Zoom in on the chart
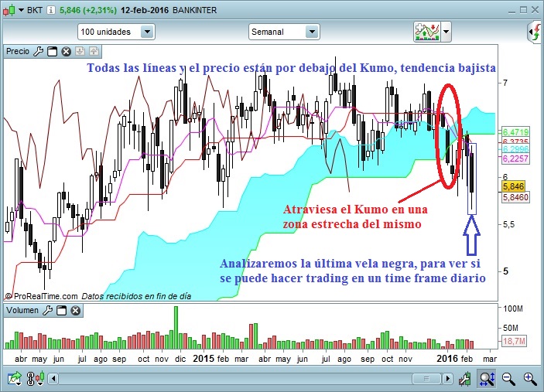The height and width of the screenshot is (392, 544). (530, 379)
